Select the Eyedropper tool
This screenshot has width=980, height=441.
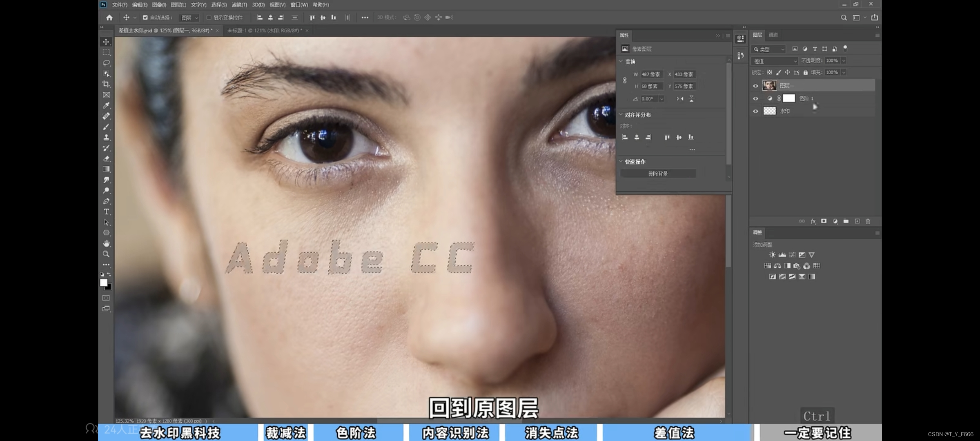pos(106,105)
